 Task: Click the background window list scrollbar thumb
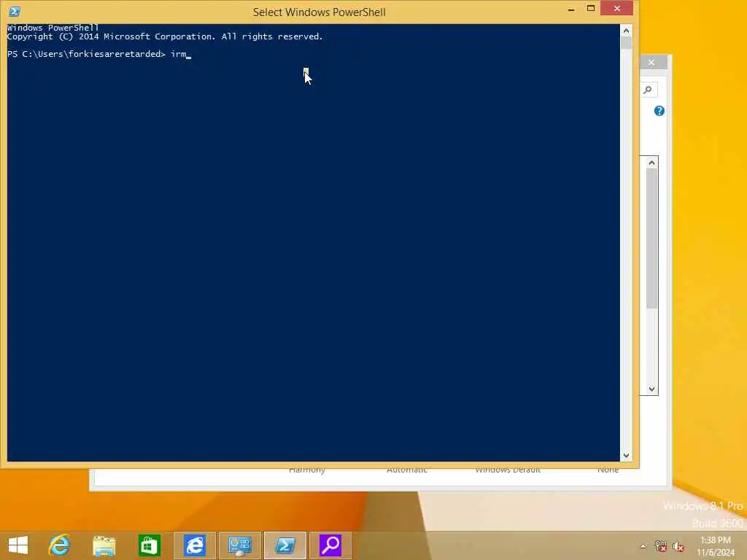651,238
